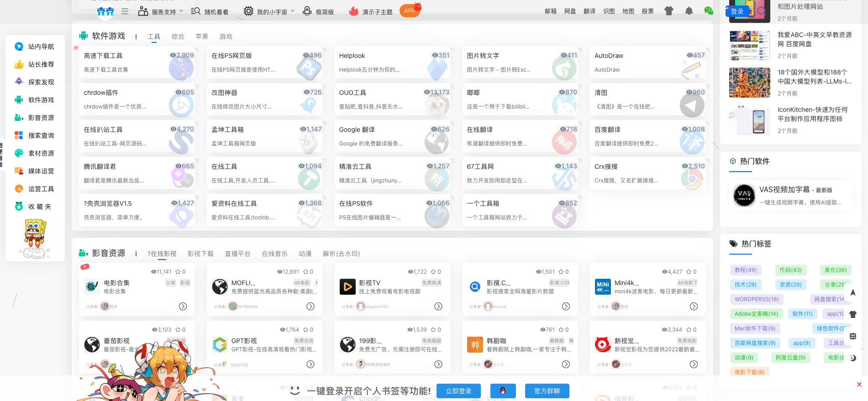Open the 演示子主题 link with flame icon
The height and width of the screenshot is (401, 868).
tap(370, 12)
